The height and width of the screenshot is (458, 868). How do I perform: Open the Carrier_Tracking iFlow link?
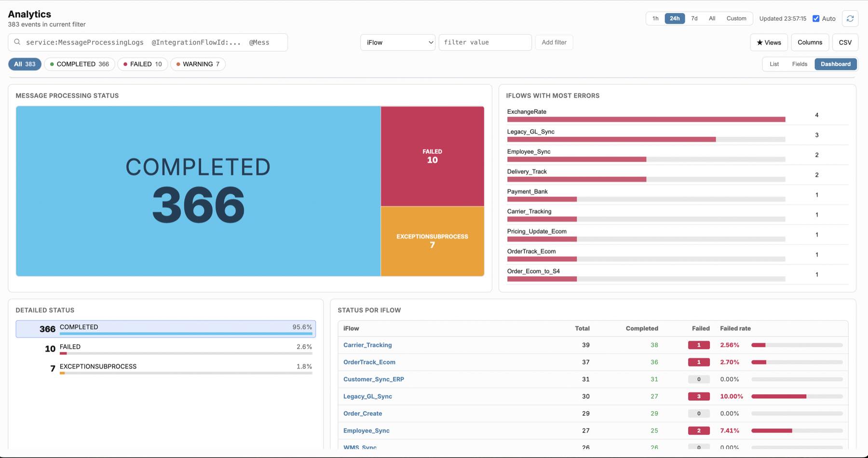[367, 345]
